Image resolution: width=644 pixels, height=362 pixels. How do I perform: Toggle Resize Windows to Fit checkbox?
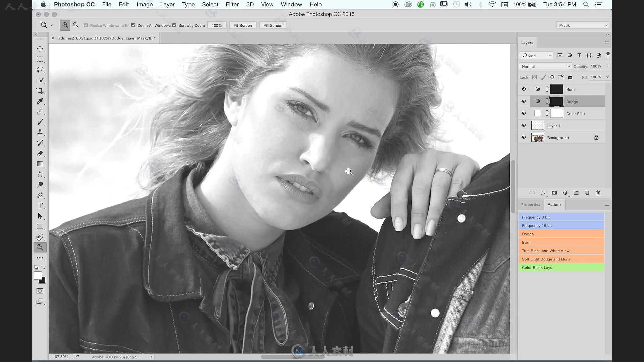click(x=86, y=25)
